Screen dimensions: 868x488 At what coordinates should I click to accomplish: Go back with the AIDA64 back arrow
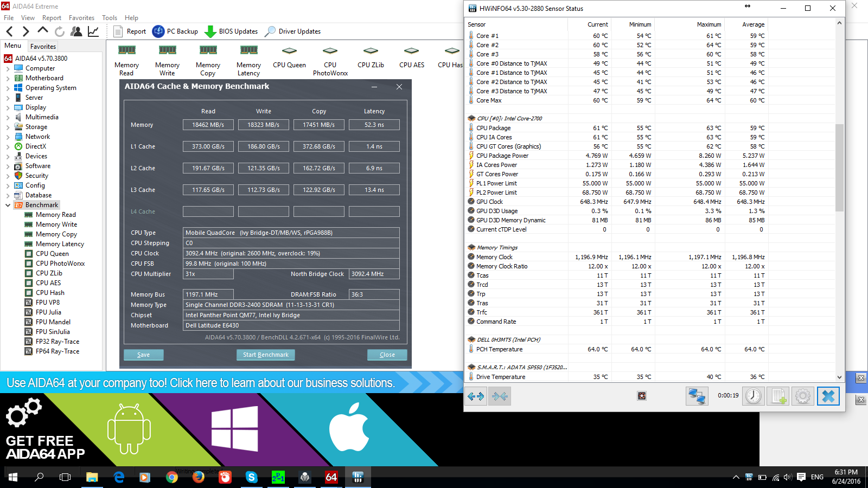(x=9, y=31)
